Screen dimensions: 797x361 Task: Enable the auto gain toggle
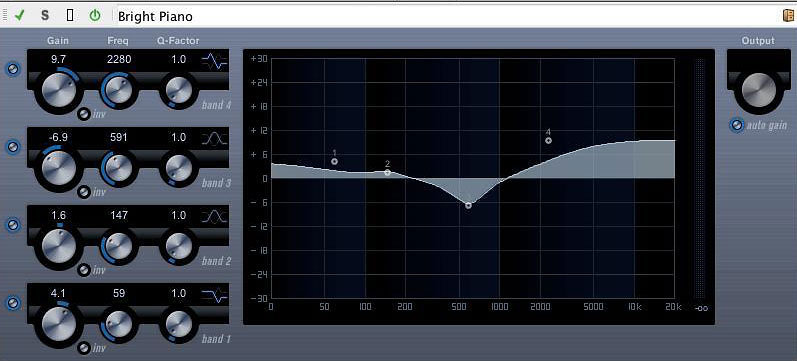coord(737,125)
